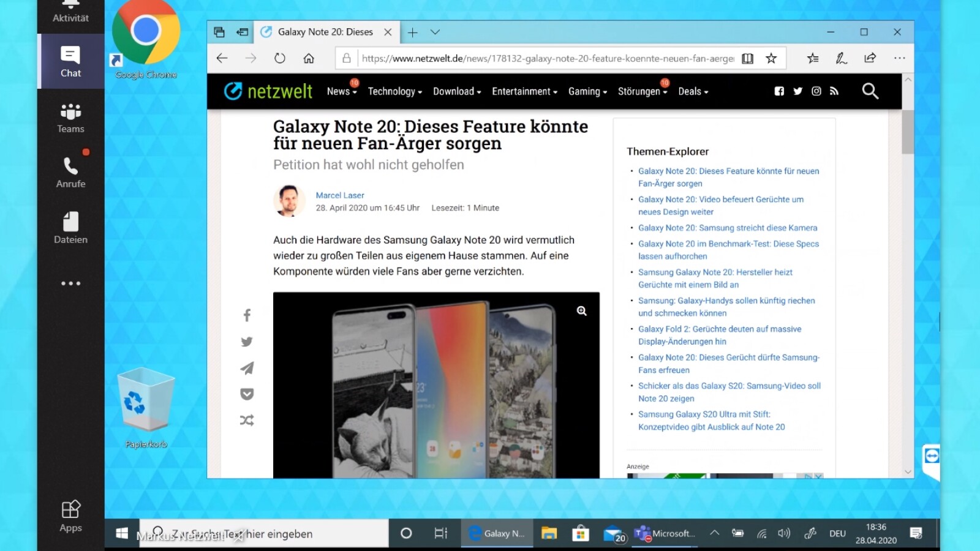Viewport: 980px width, 551px height.
Task: Select the Papierkorb desktop icon
Action: 146,408
